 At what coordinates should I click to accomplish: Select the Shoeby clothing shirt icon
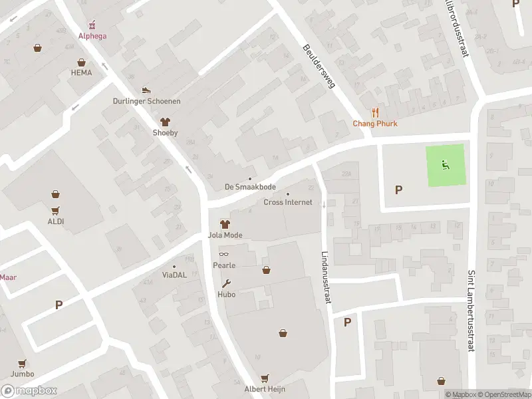point(165,122)
